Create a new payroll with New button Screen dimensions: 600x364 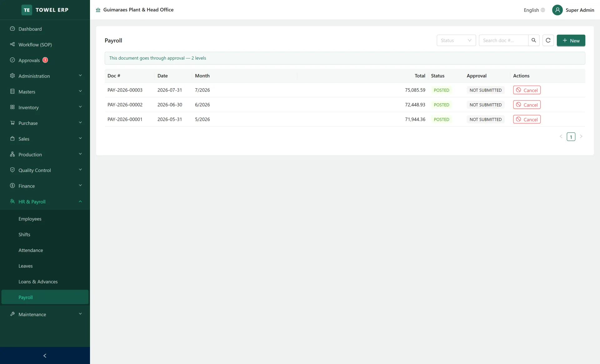point(571,40)
